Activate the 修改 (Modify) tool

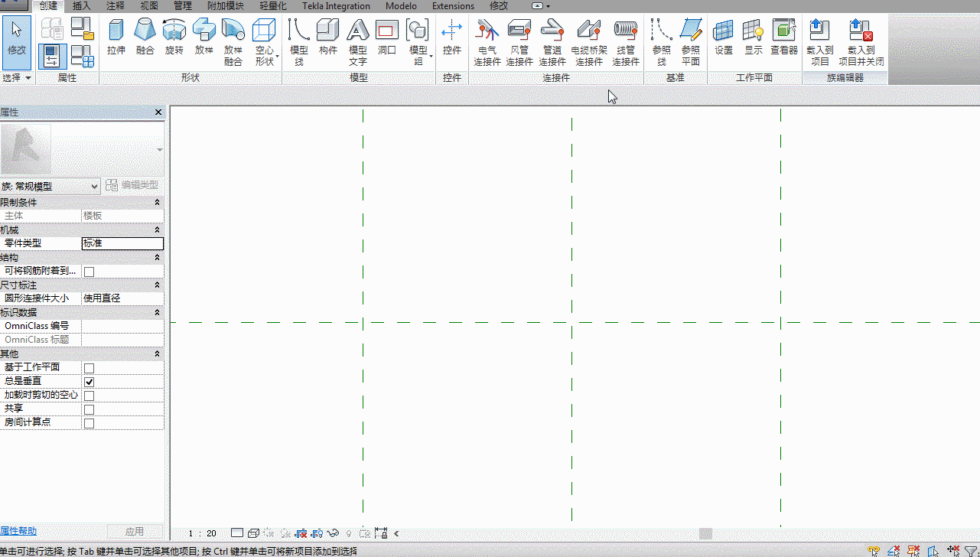pyautogui.click(x=16, y=42)
